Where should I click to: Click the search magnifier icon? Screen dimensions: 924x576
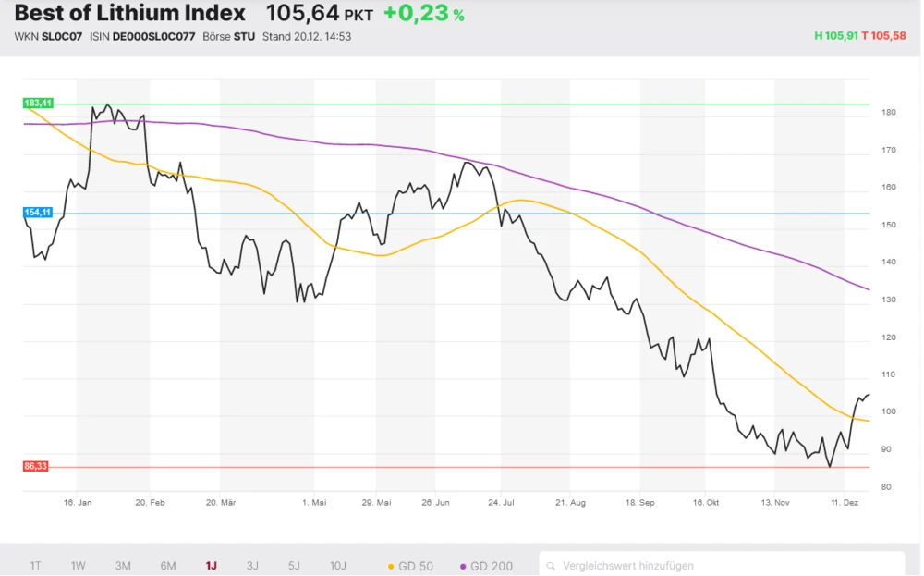[551, 565]
